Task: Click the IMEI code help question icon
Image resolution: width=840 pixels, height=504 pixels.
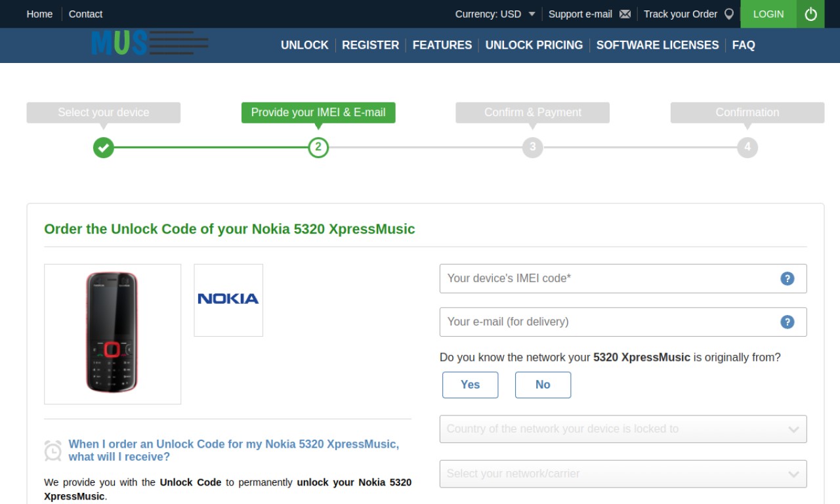Action: [787, 278]
